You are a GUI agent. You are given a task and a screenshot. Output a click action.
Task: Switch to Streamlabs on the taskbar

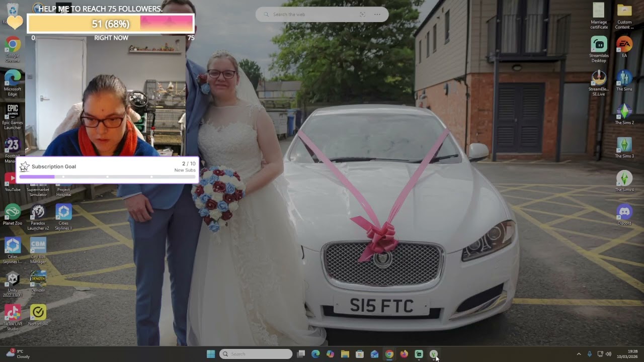[x=419, y=354]
